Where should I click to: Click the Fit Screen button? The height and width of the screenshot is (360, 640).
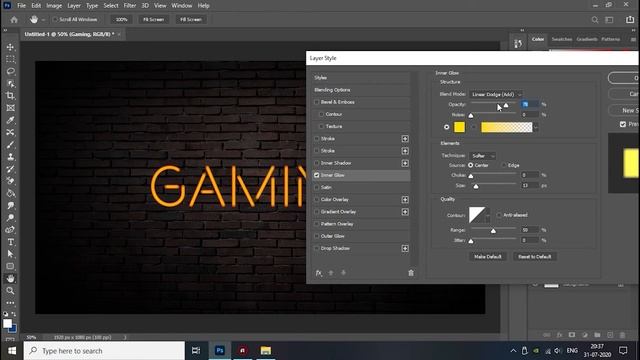point(153,20)
